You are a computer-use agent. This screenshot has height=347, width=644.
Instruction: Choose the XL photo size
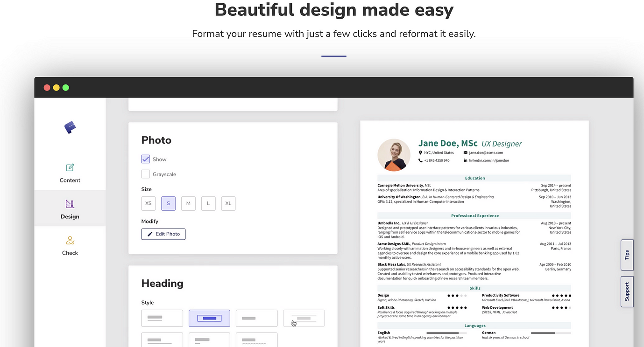pos(228,203)
